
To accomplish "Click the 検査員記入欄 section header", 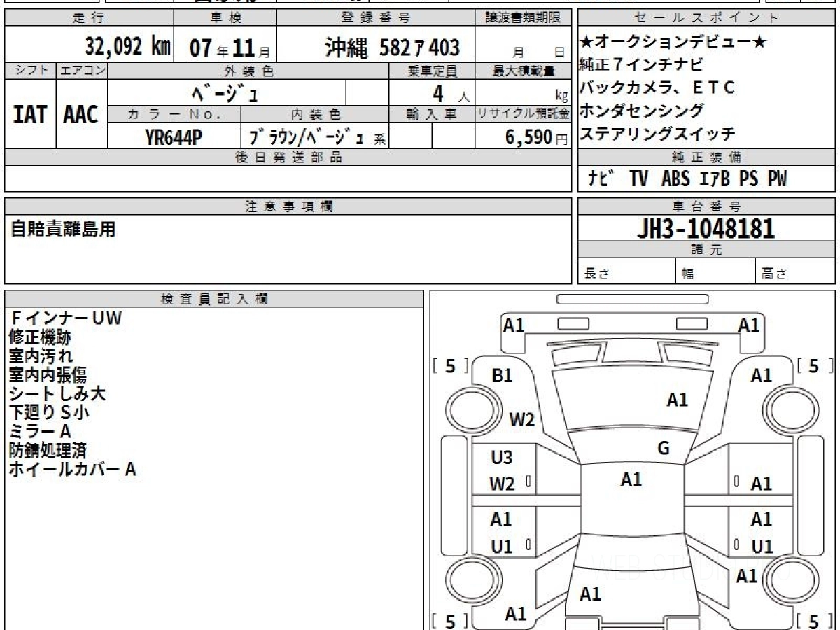I will point(214,299).
